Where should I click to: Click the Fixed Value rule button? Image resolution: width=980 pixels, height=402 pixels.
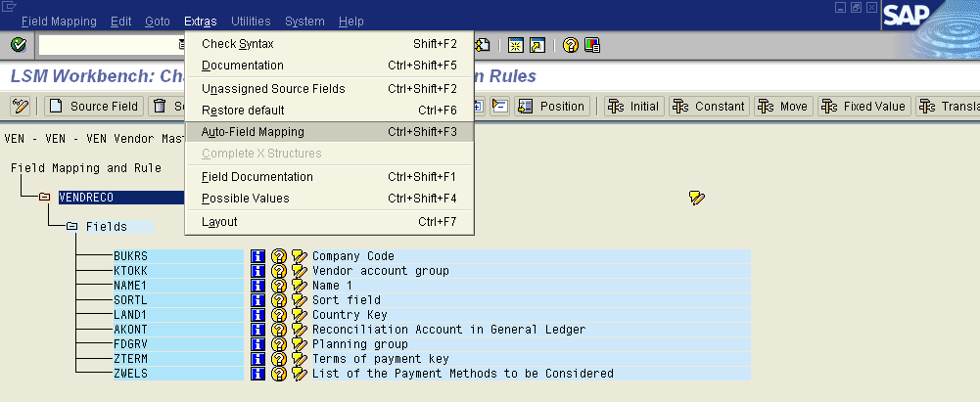pyautogui.click(x=863, y=106)
